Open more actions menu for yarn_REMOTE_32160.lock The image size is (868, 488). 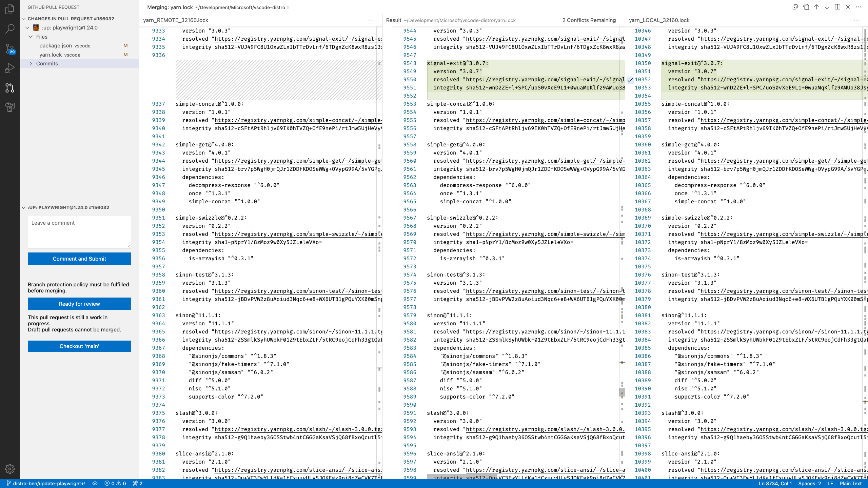click(x=371, y=20)
